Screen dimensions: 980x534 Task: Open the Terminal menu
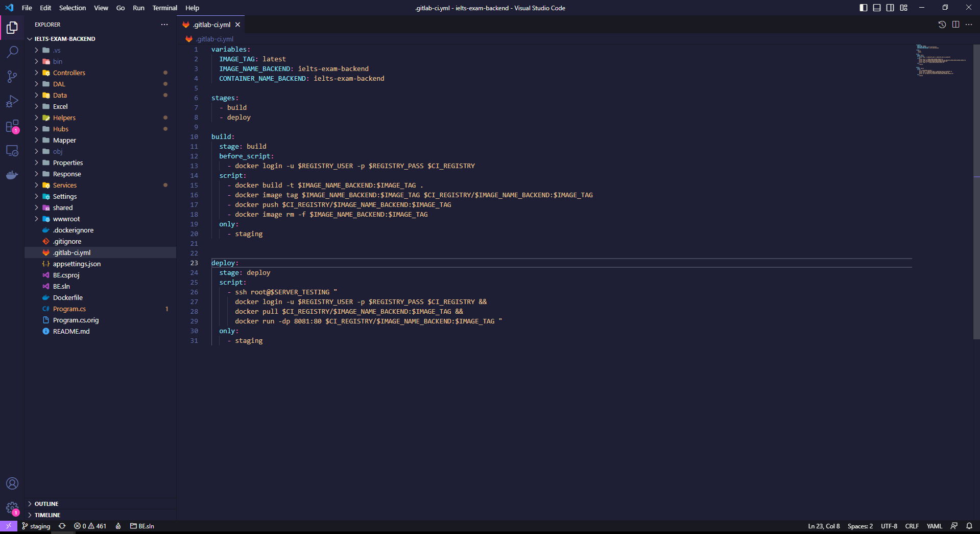pyautogui.click(x=164, y=8)
